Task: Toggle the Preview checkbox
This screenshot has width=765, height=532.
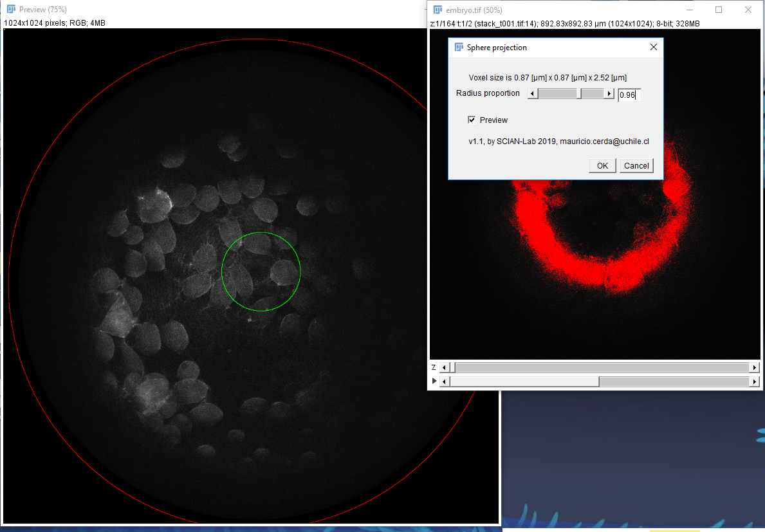Action: tap(472, 120)
